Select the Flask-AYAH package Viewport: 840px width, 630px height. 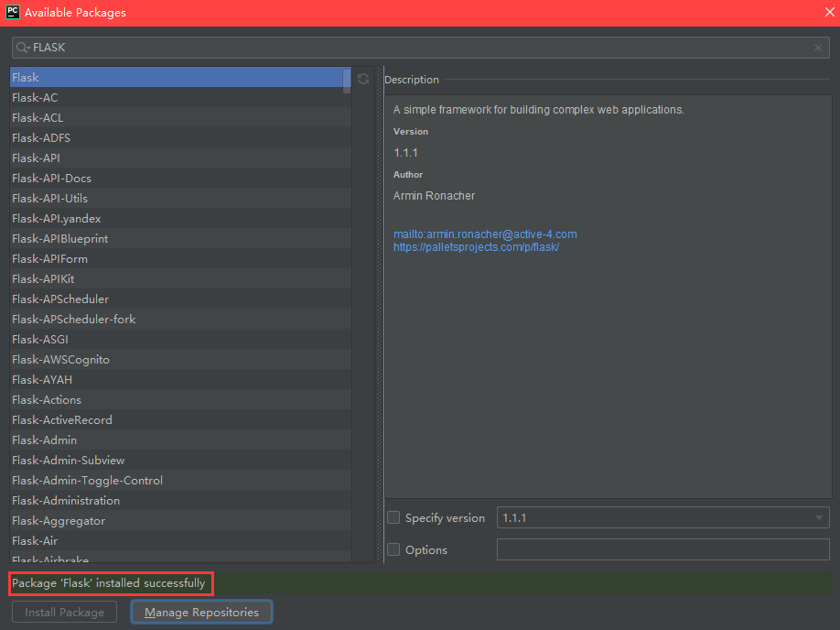180,380
